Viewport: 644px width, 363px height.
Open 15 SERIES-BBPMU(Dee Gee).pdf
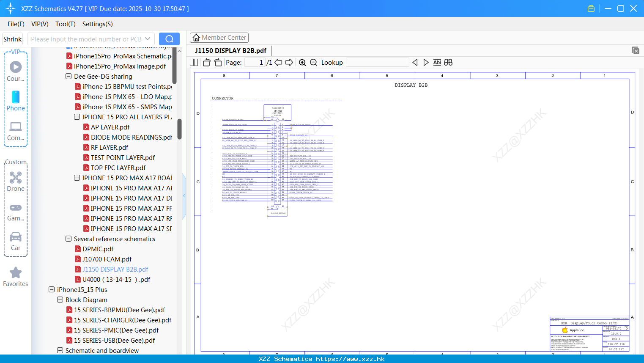tap(119, 310)
